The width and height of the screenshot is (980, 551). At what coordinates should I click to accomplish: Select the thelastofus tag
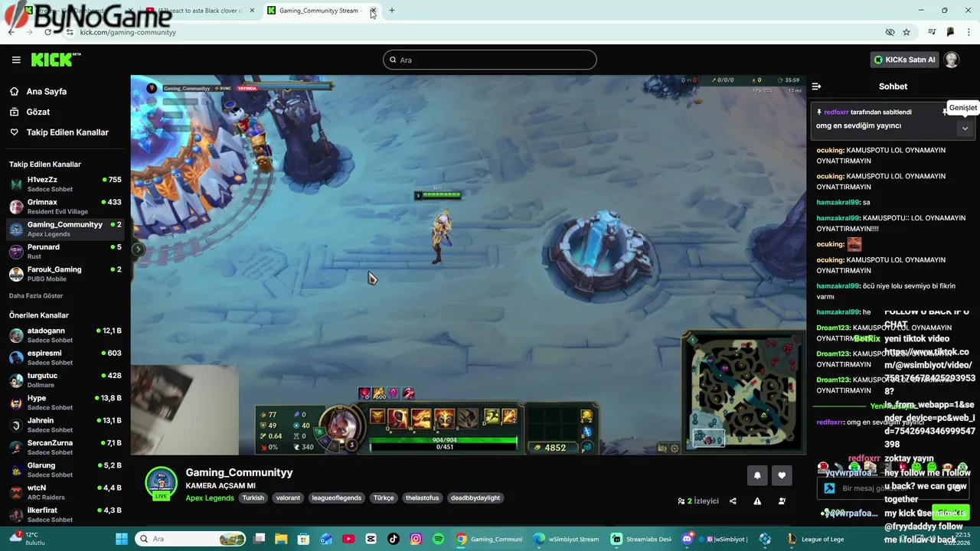point(423,497)
